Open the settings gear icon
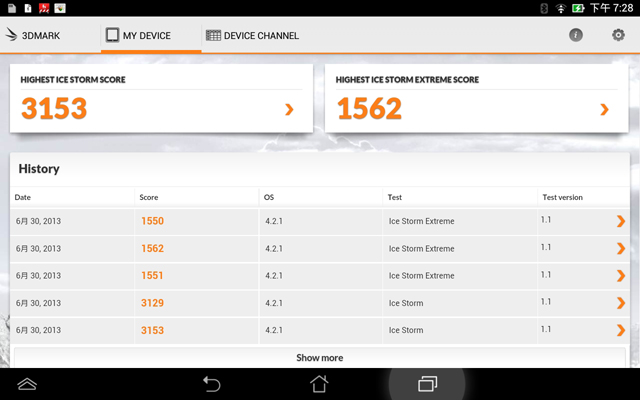Image resolution: width=640 pixels, height=400 pixels. point(618,35)
